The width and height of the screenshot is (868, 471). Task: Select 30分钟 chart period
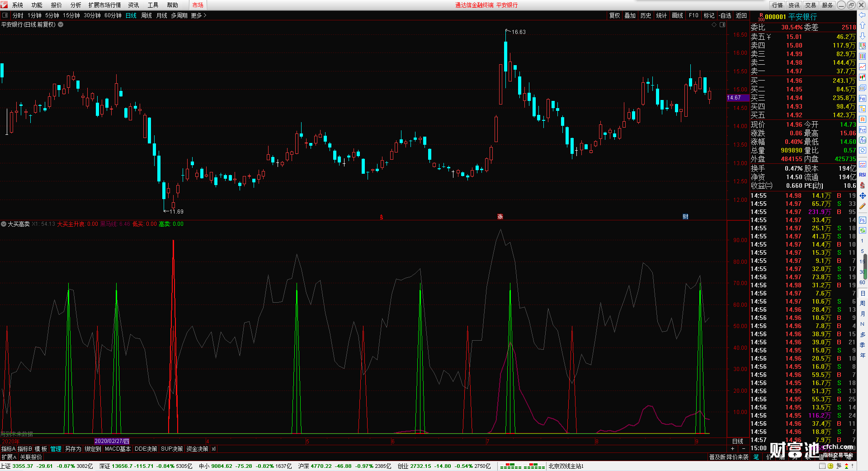[x=92, y=15]
